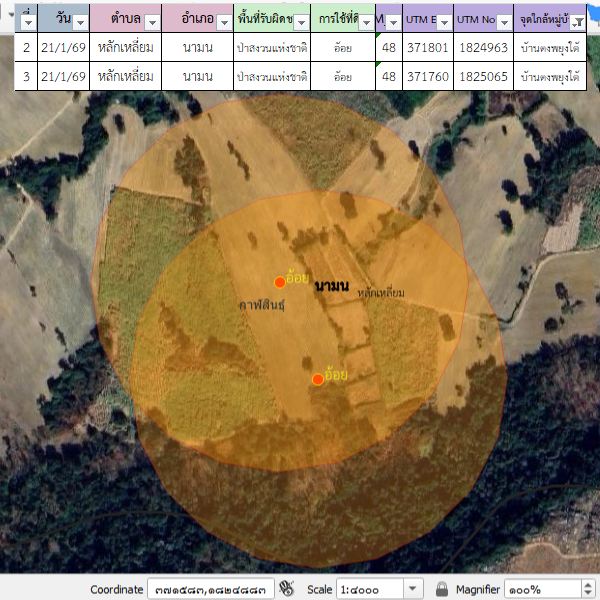Click the padlock lock-scale icon
Image resolution: width=600 pixels, height=600 pixels.
(442, 589)
